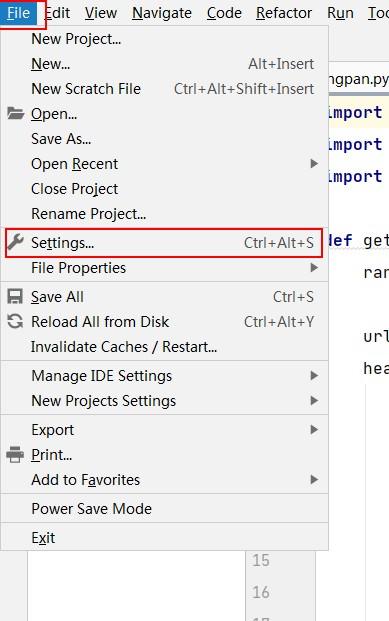The image size is (389, 621).
Task: Expand the Manage IDE Settings submenu arrow
Action: (314, 375)
